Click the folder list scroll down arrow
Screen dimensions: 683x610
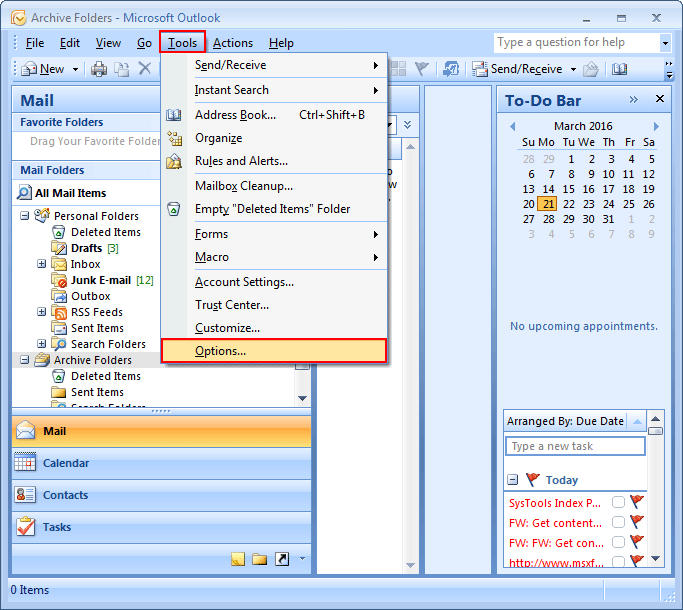coord(302,398)
